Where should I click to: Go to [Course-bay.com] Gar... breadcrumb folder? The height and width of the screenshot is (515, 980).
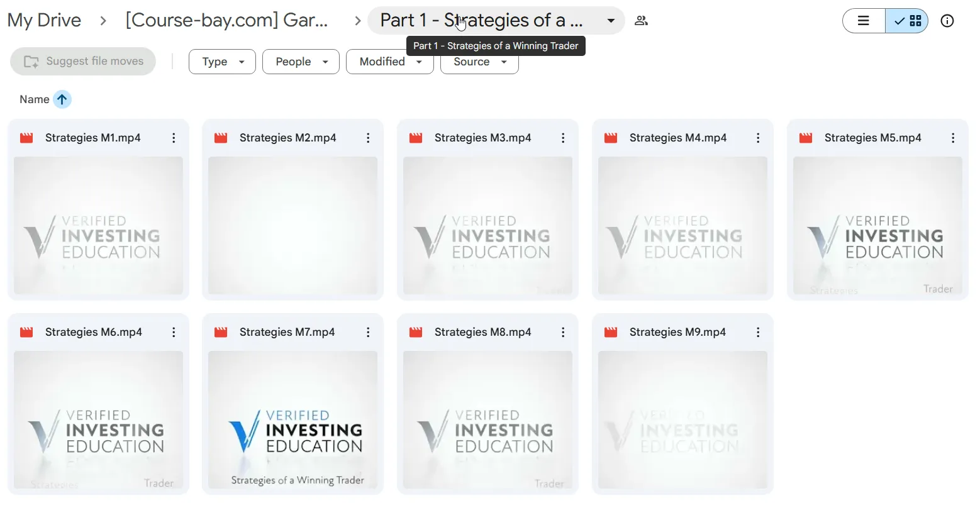(226, 21)
